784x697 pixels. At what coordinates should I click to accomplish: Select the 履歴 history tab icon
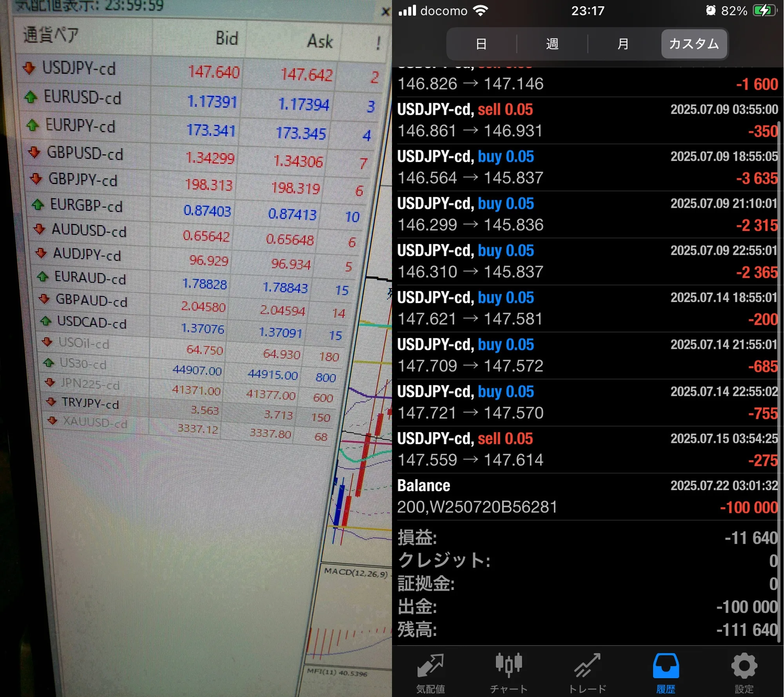coord(666,665)
